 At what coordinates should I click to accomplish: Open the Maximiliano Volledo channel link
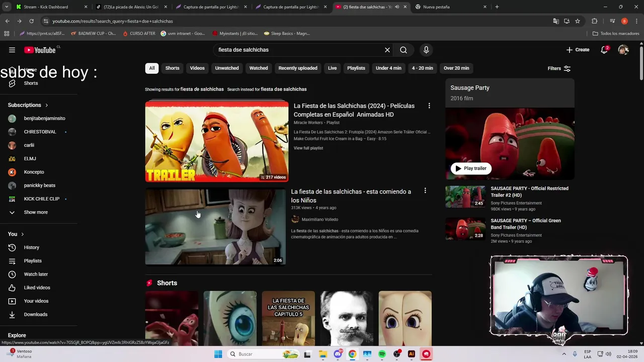click(x=320, y=219)
